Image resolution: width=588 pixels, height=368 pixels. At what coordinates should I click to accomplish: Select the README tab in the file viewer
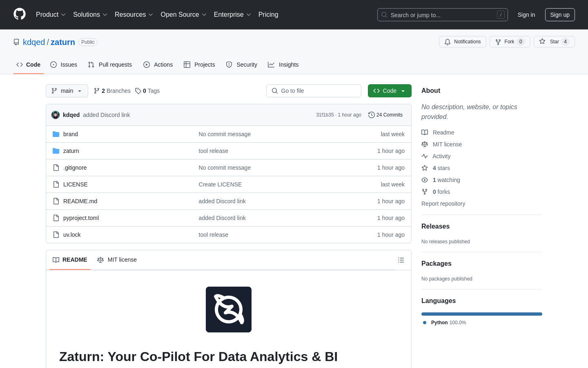point(70,260)
